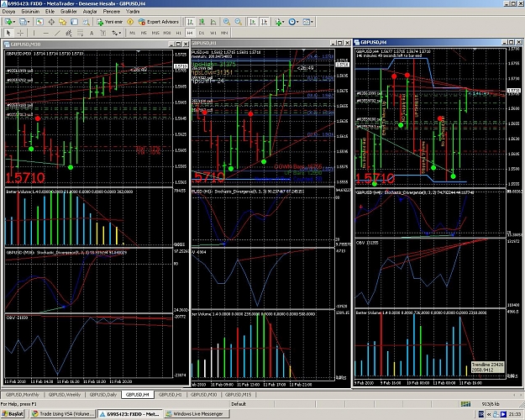Open Windows Live Messenger taskbar button
Viewport: 525px width, 420px height.
[197, 414]
